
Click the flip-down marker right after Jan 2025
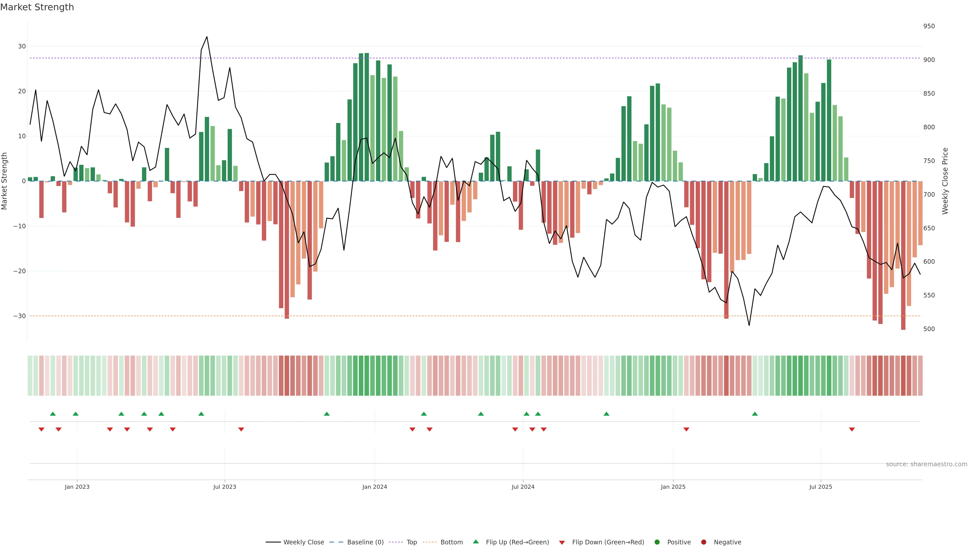tap(686, 429)
